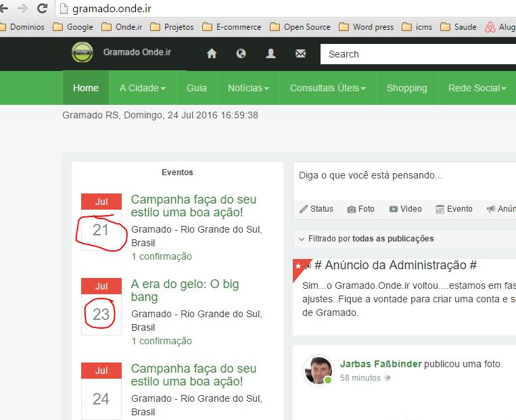
Task: Click Jarbas Faßbinder avatar photo
Action: point(319,371)
